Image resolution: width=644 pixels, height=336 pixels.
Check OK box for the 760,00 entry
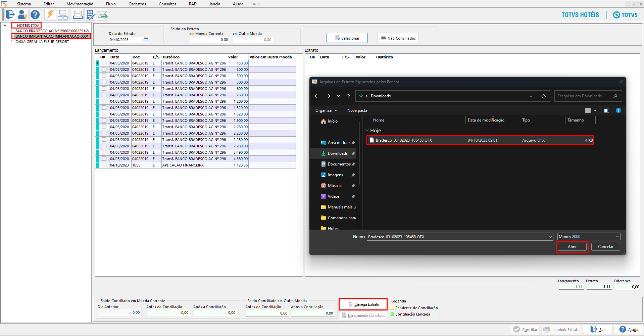(x=104, y=95)
